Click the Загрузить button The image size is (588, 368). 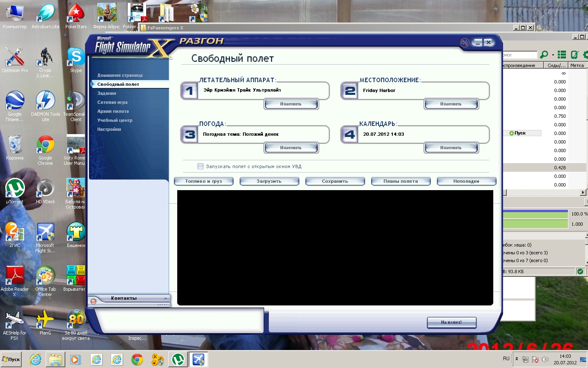(269, 181)
